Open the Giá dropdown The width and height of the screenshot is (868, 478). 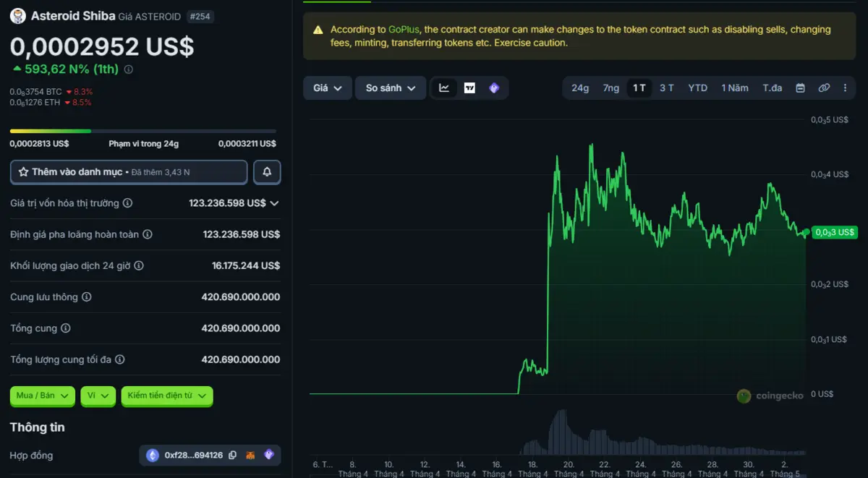click(328, 88)
